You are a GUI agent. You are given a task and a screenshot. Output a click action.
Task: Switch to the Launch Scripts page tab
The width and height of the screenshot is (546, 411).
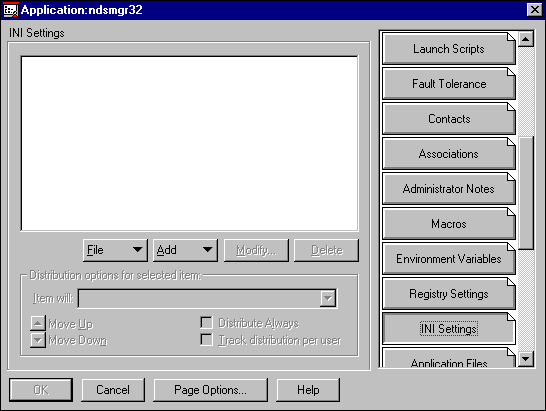tap(449, 49)
